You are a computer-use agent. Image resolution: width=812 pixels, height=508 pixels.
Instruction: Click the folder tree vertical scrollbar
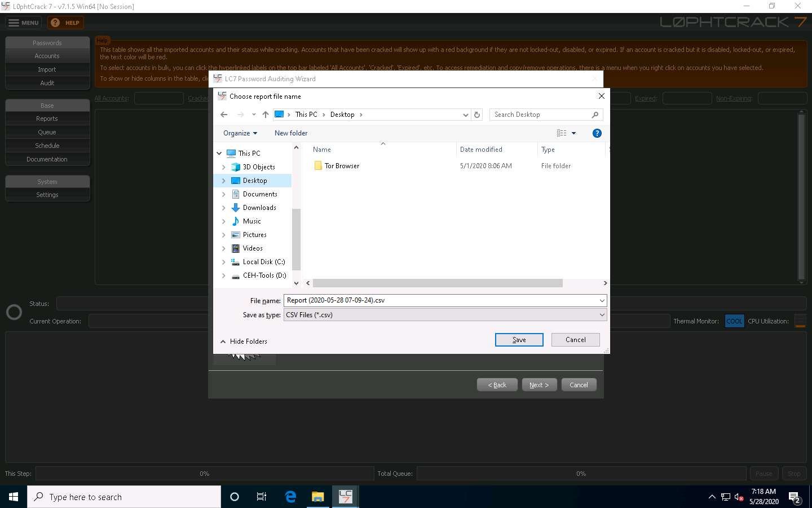coord(296,239)
